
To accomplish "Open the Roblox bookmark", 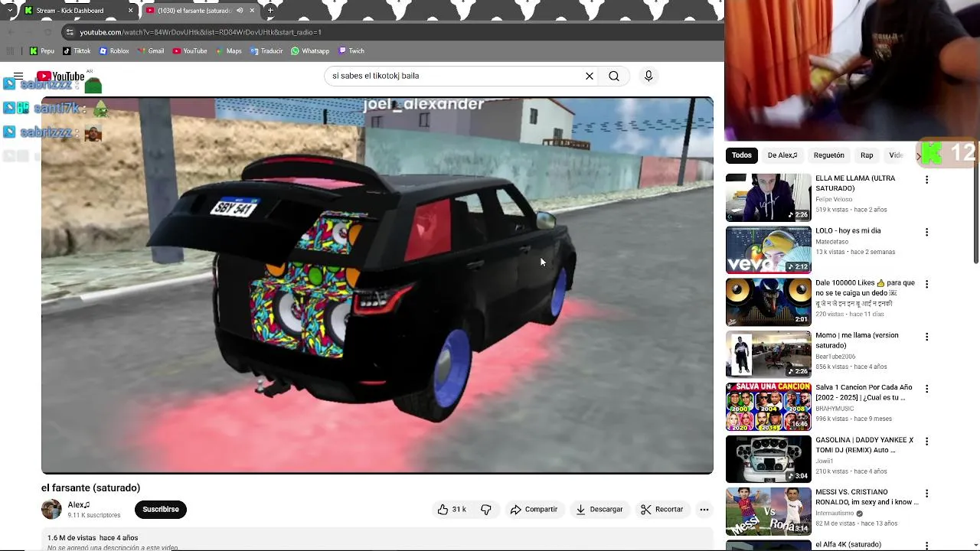I will 114,51.
